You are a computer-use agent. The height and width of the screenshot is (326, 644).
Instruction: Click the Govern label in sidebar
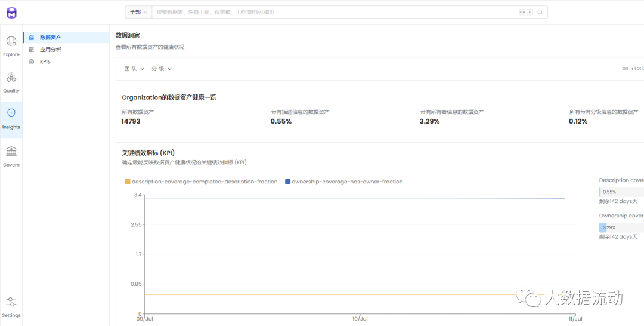[11, 165]
